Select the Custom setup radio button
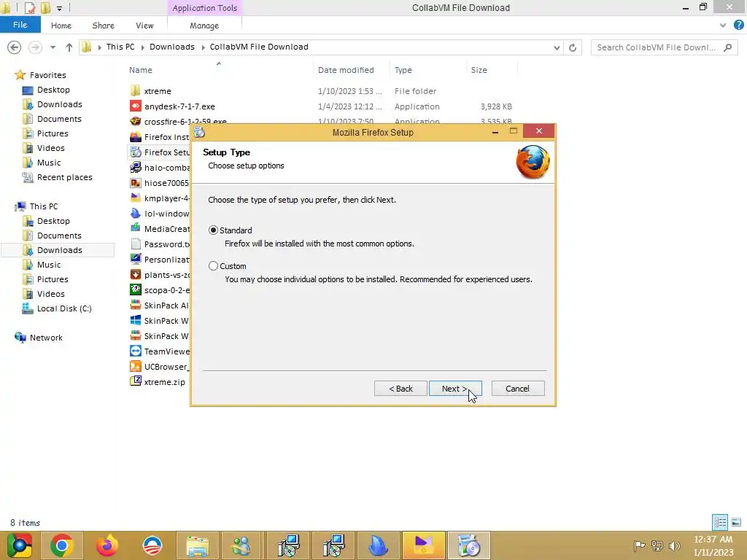The width and height of the screenshot is (747, 560). click(x=213, y=265)
